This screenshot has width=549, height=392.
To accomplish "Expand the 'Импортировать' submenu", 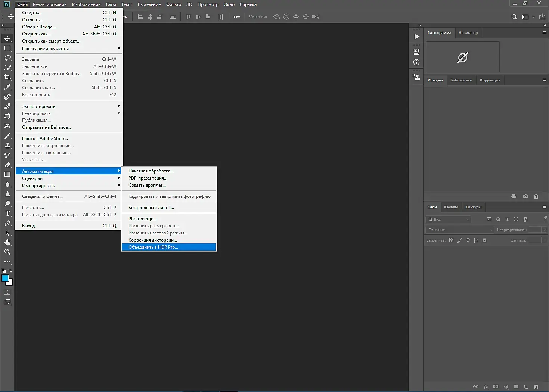I will 69,186.
